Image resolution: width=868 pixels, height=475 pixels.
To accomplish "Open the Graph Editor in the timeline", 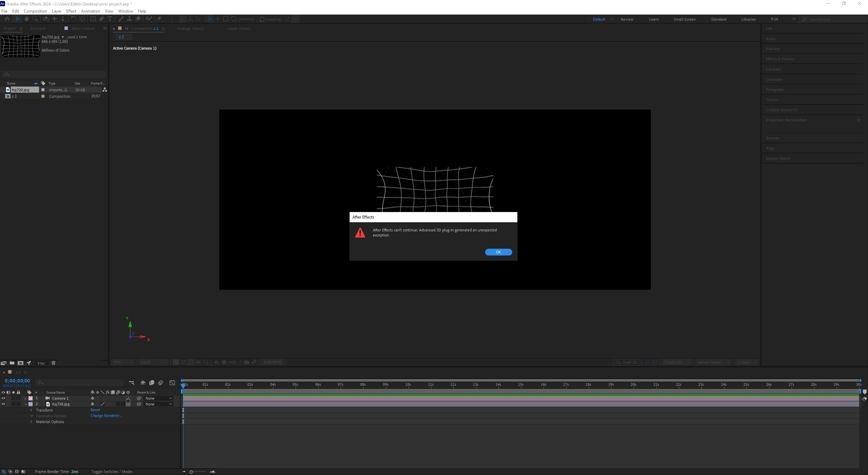I will (172, 383).
